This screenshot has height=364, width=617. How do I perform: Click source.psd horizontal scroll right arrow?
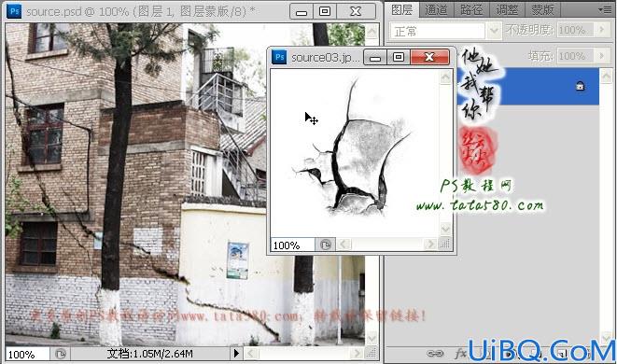tap(357, 354)
